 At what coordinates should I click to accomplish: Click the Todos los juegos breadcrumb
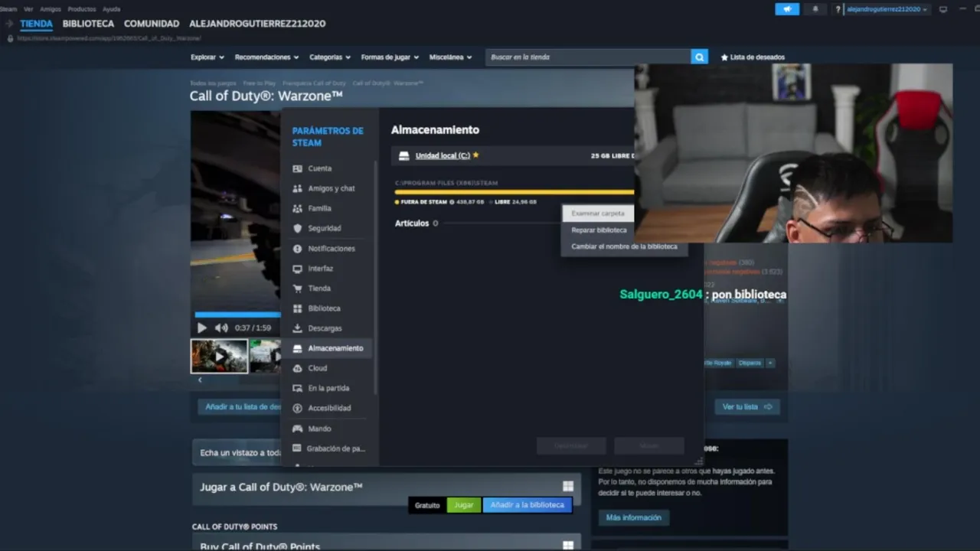point(213,83)
